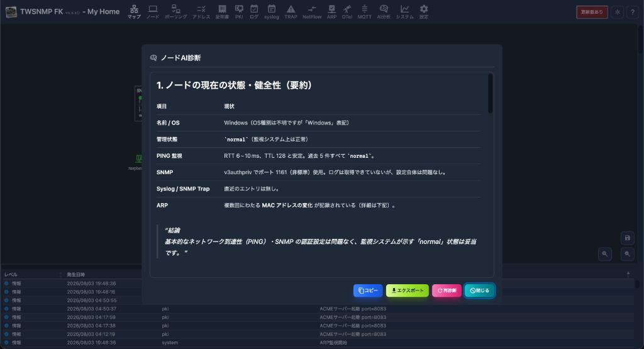The width and height of the screenshot is (644, 349).
Task: Open the マップ (map) view
Action: point(134,11)
